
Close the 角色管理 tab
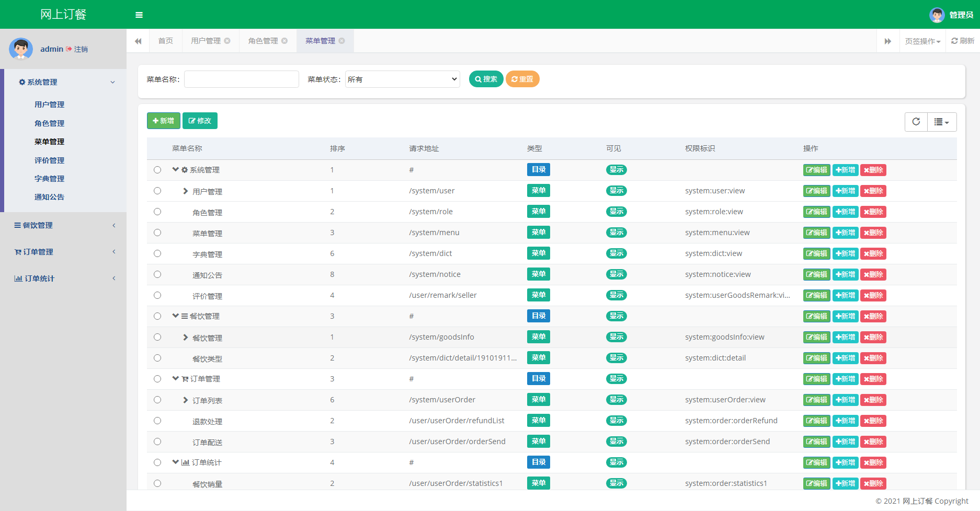tap(284, 41)
